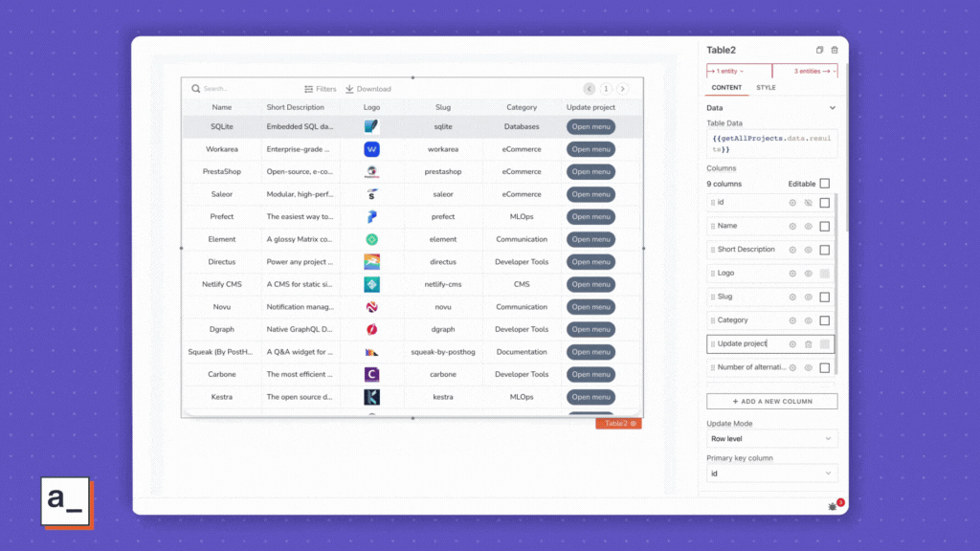
Task: Open the Primary key column dropdown
Action: point(771,474)
